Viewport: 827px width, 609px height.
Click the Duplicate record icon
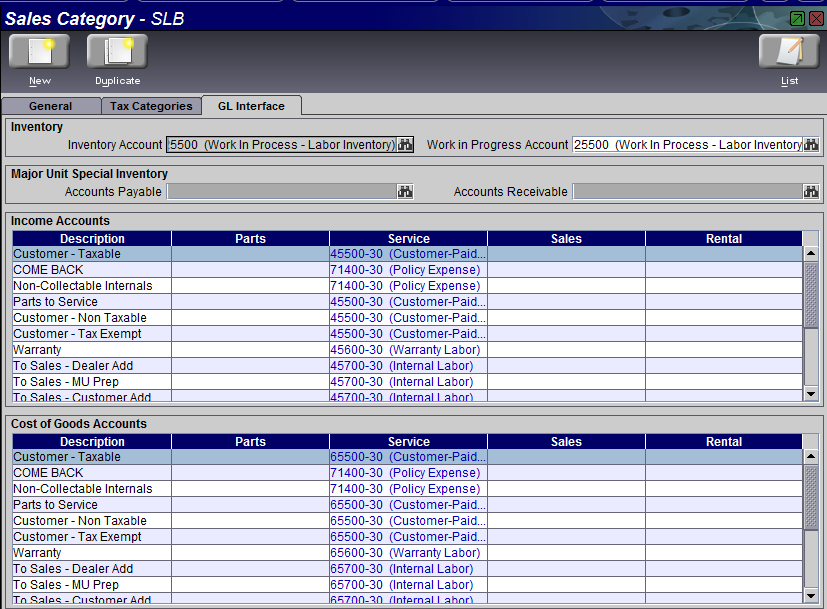117,52
